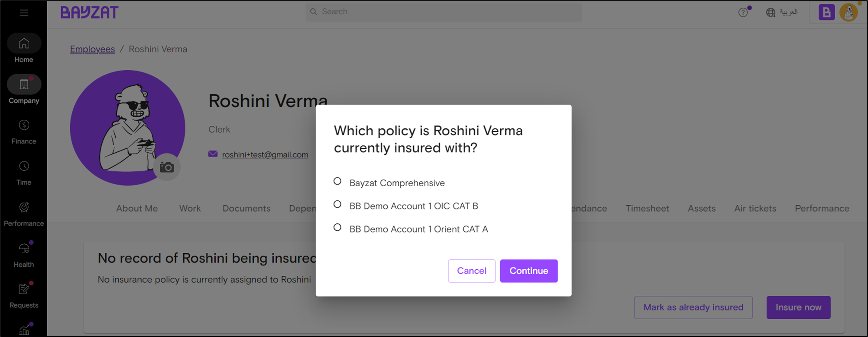
Task: Open the Finance sidebar section
Action: pyautogui.click(x=24, y=132)
